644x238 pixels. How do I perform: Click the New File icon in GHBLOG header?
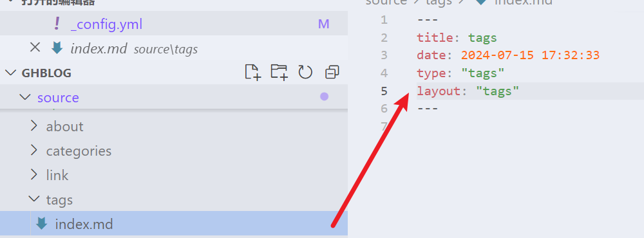[253, 72]
